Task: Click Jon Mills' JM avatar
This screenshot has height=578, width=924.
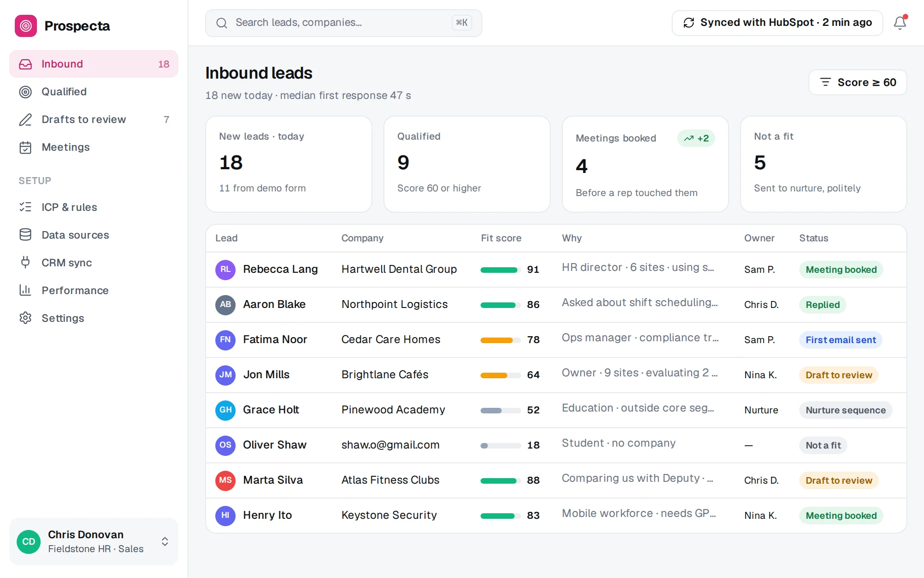Action: tap(225, 375)
